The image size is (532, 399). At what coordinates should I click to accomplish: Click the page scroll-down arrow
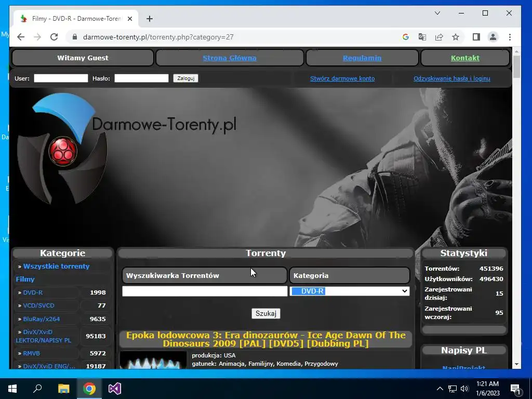click(516, 364)
